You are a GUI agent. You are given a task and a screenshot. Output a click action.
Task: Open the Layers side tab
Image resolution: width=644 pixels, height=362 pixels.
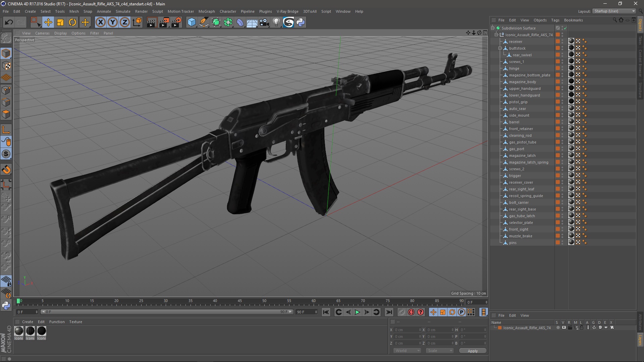click(x=640, y=340)
